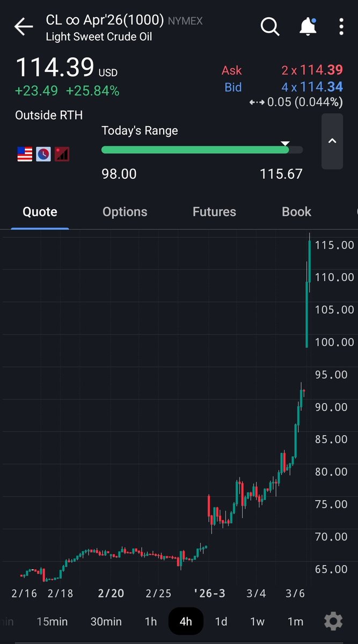Open the three-dot overflow menu
This screenshot has height=644, width=358.
pyautogui.click(x=341, y=26)
